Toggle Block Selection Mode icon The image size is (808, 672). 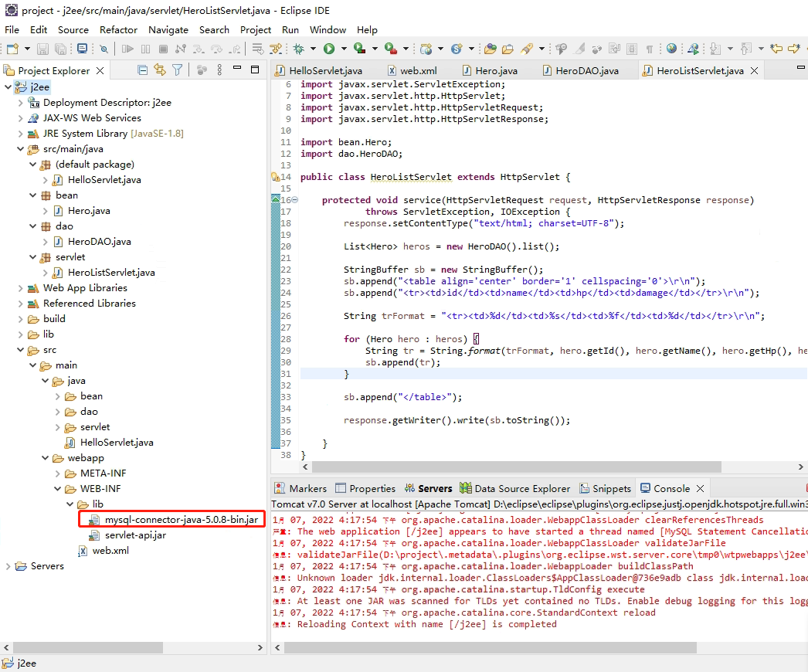[632, 49]
